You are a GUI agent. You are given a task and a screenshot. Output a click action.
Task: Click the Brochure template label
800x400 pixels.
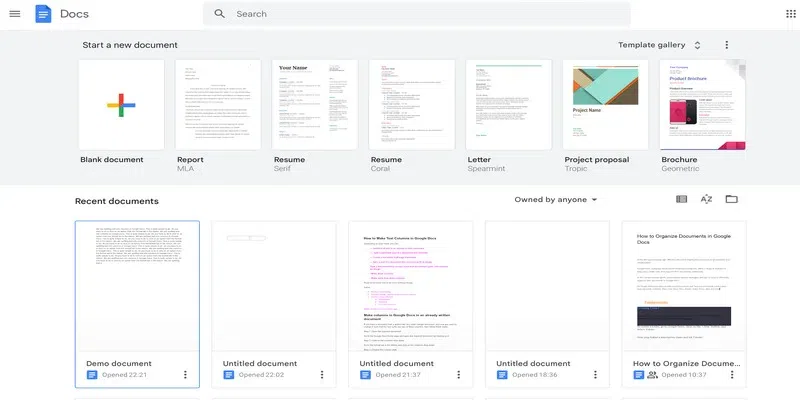tap(679, 160)
